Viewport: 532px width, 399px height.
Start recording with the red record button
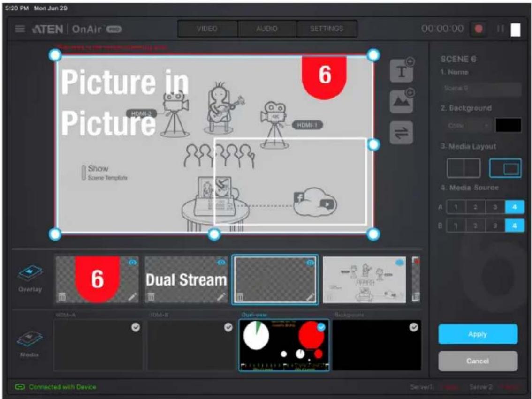click(479, 29)
